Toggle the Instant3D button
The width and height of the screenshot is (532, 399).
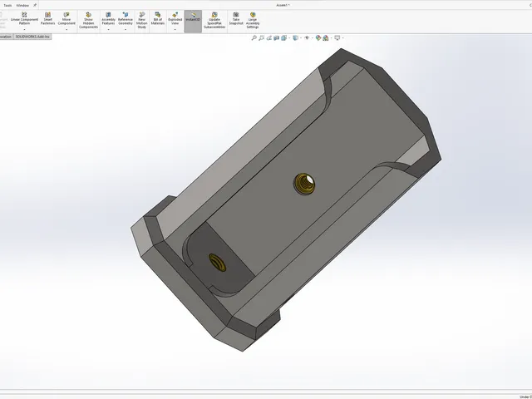click(193, 21)
